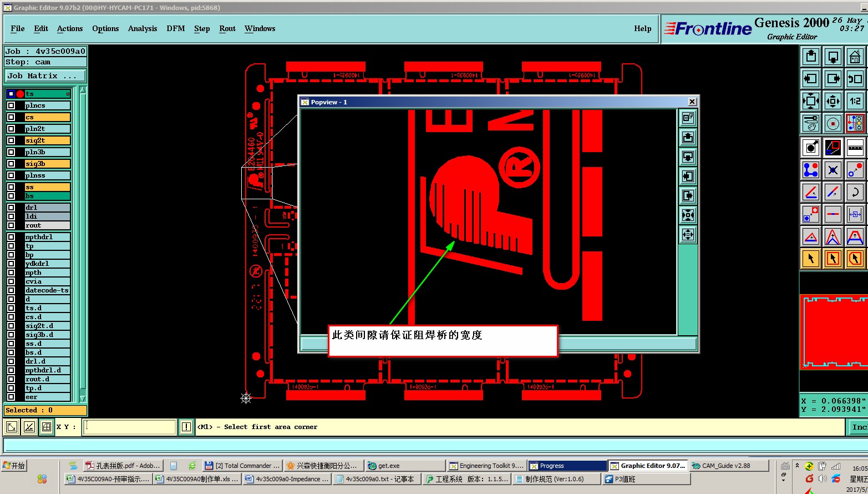Toggle the traffic-light layer control icon
The height and width of the screenshot is (494, 868).
point(855,123)
